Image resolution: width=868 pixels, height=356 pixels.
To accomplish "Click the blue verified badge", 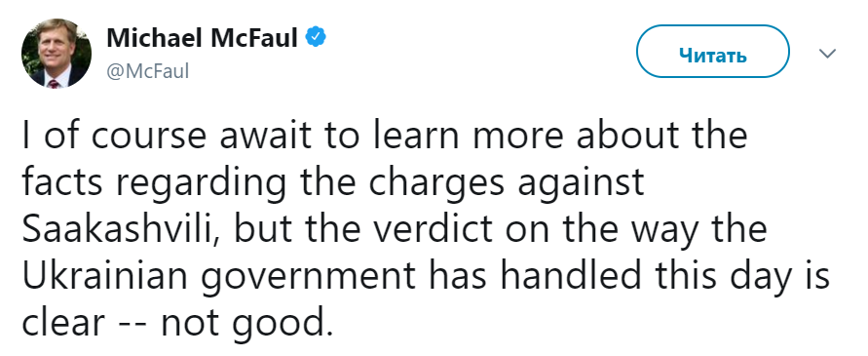I will (x=316, y=38).
